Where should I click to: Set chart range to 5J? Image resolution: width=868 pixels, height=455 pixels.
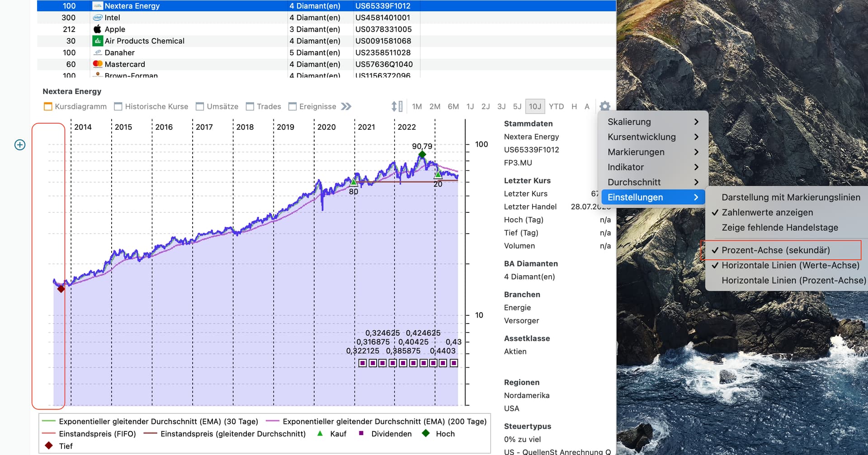(517, 106)
